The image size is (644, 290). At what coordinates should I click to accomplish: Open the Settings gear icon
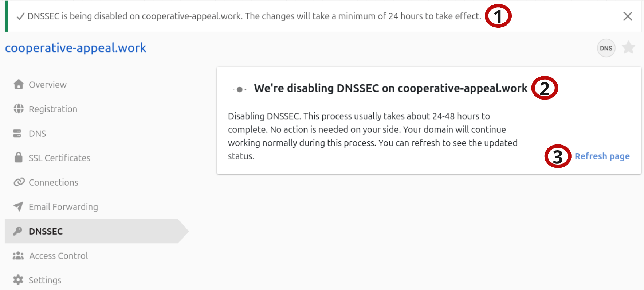point(18,280)
